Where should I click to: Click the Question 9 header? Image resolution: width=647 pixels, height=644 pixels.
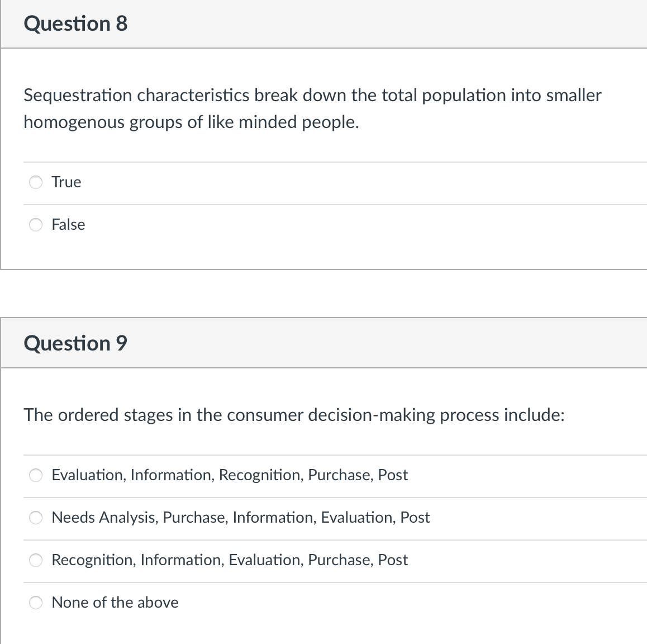point(76,343)
